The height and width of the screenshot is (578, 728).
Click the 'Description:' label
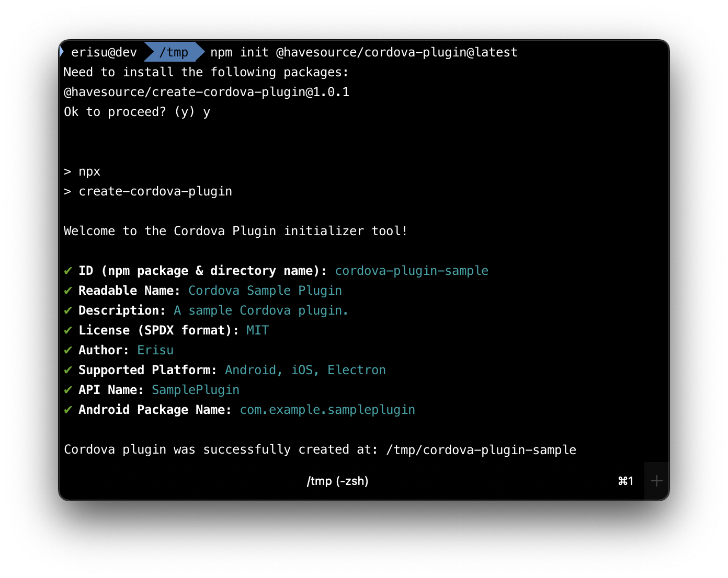pyautogui.click(x=122, y=310)
